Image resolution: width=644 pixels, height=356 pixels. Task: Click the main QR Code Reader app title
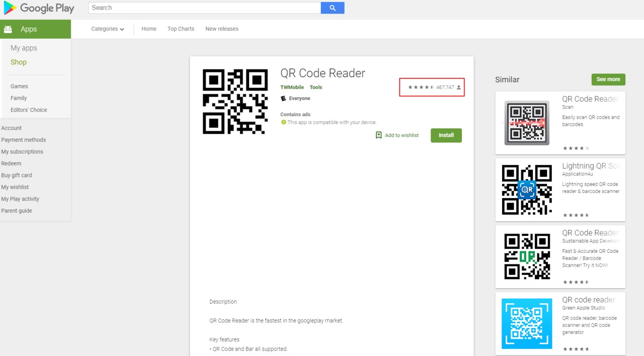[x=323, y=73]
